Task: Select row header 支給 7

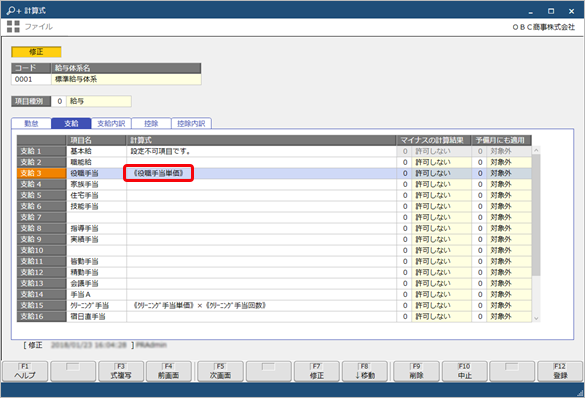Action: click(41, 217)
